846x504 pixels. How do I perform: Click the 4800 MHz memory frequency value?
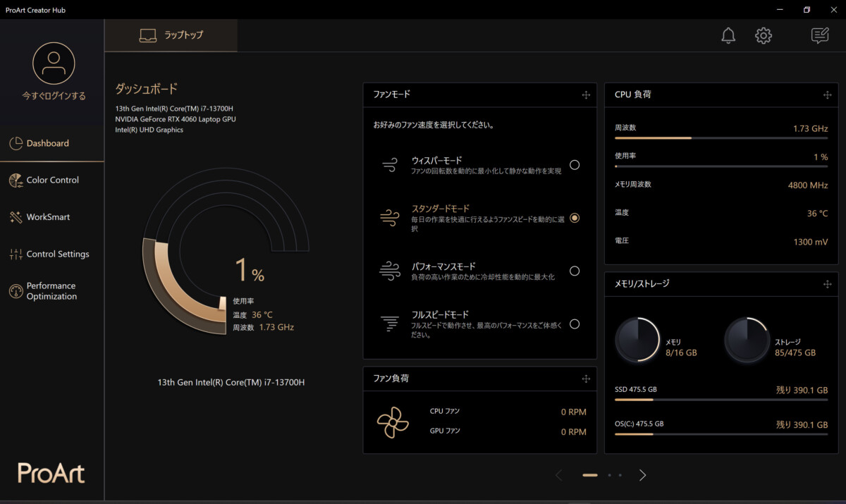(808, 185)
